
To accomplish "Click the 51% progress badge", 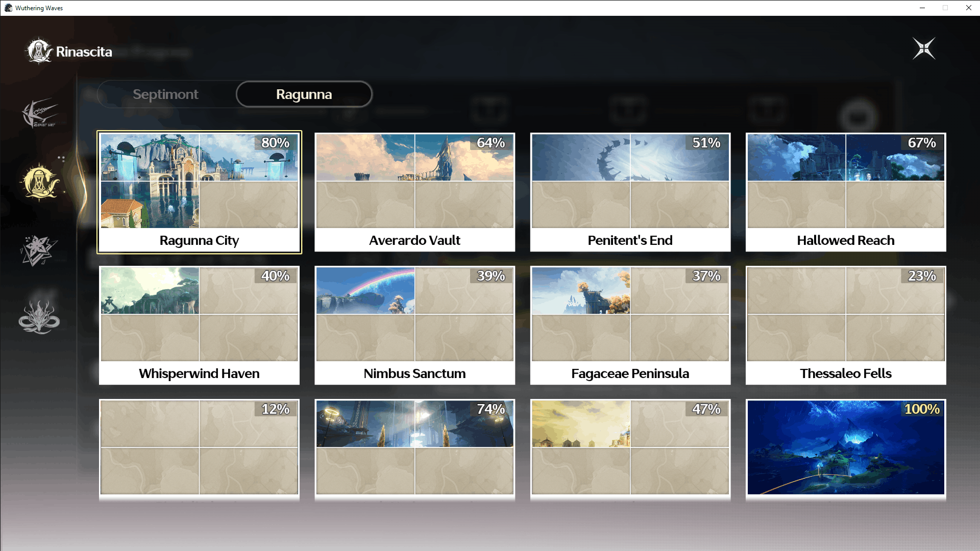I will [706, 143].
